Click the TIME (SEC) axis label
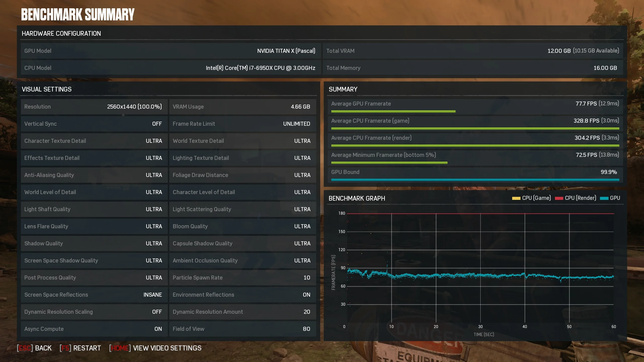644x362 pixels. [484, 335]
